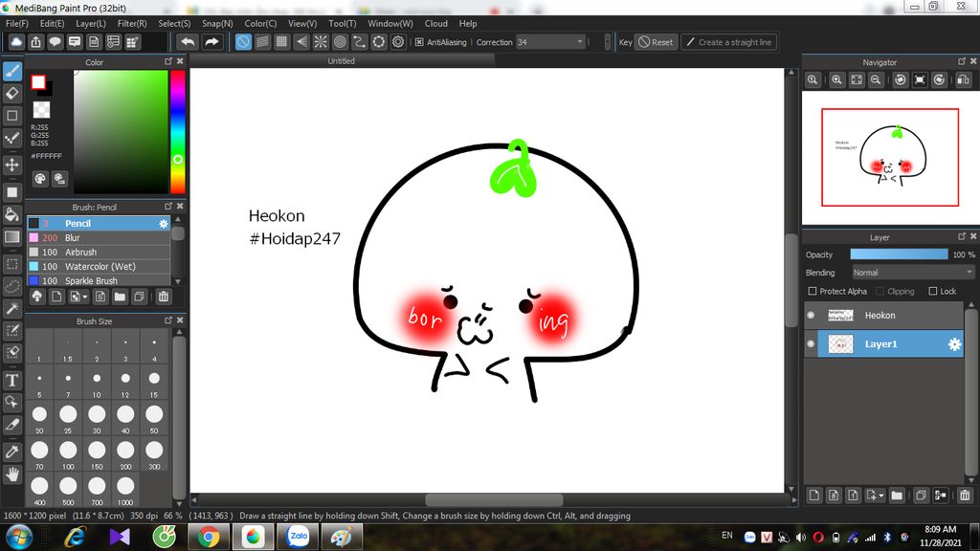Click the Navigator preview thumbnail
The height and width of the screenshot is (551, 980).
pos(890,158)
